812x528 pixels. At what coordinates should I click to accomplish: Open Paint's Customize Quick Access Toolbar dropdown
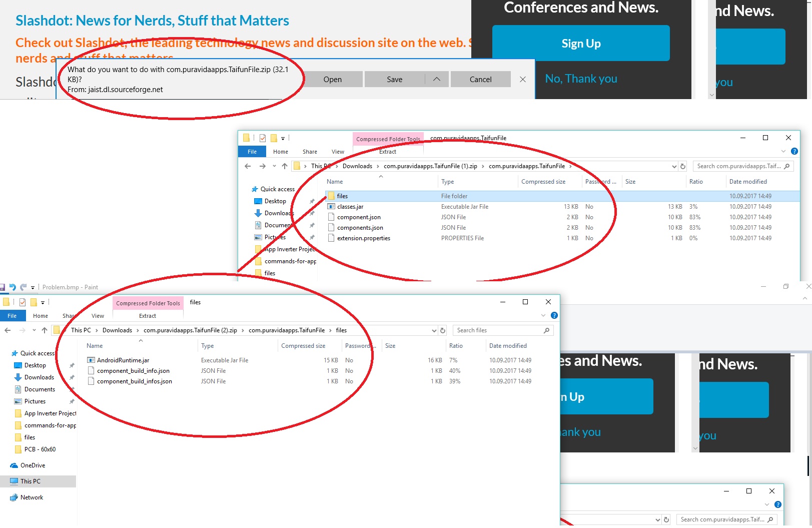pos(33,288)
